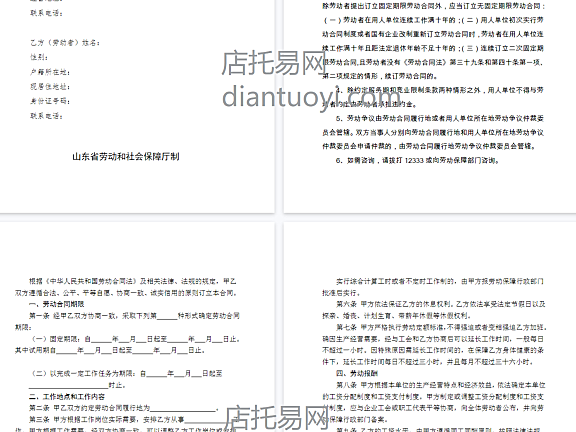The image size is (576, 432).
Task: Click the line starting "第二条 甲乙双方约定"
Action: click(124, 408)
